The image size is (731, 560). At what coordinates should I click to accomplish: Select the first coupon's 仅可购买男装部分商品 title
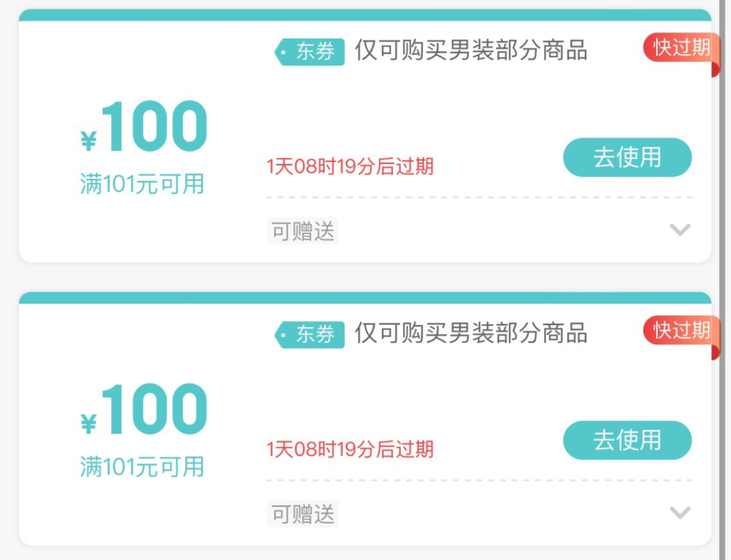tap(471, 51)
